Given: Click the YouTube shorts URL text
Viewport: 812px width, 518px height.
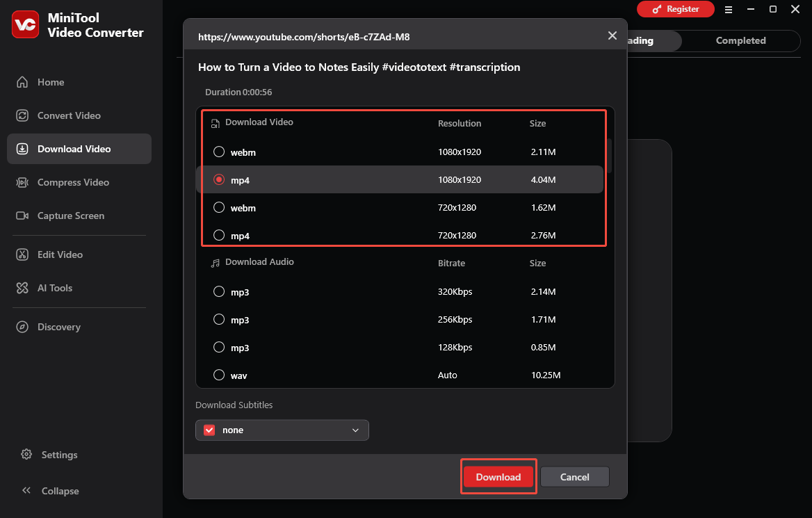Looking at the screenshot, I should pos(304,37).
